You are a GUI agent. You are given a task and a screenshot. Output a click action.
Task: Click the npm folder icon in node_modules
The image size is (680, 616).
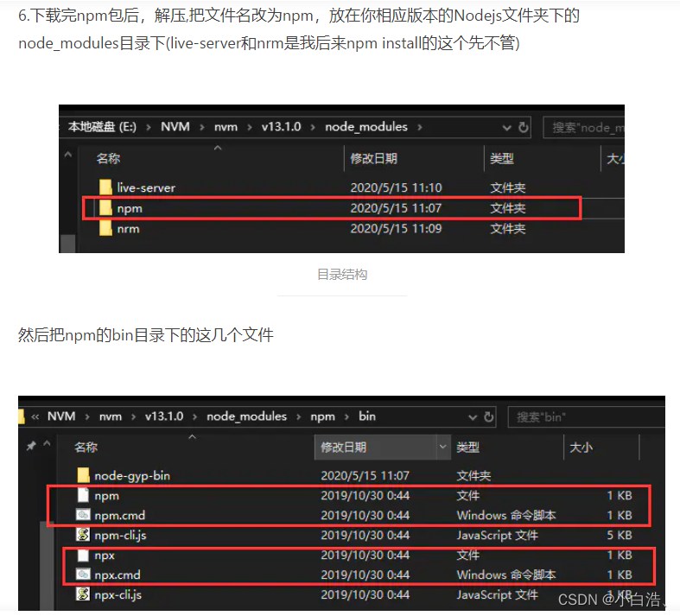tap(105, 208)
